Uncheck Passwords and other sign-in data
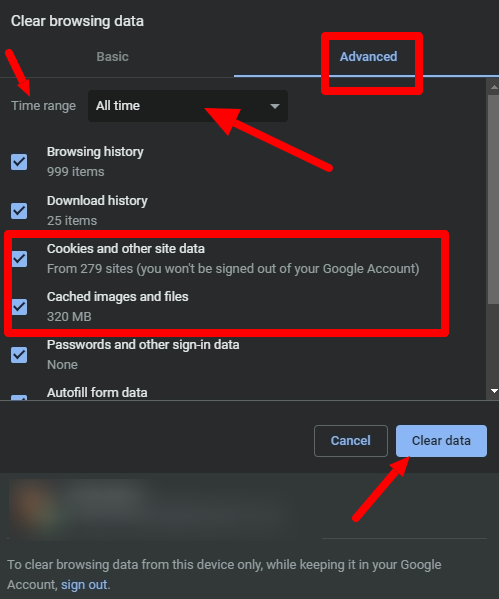 [19, 355]
